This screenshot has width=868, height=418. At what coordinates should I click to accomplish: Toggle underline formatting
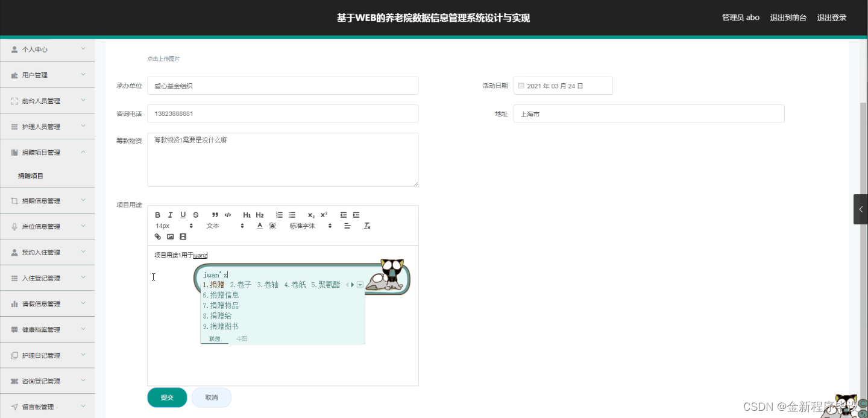183,215
